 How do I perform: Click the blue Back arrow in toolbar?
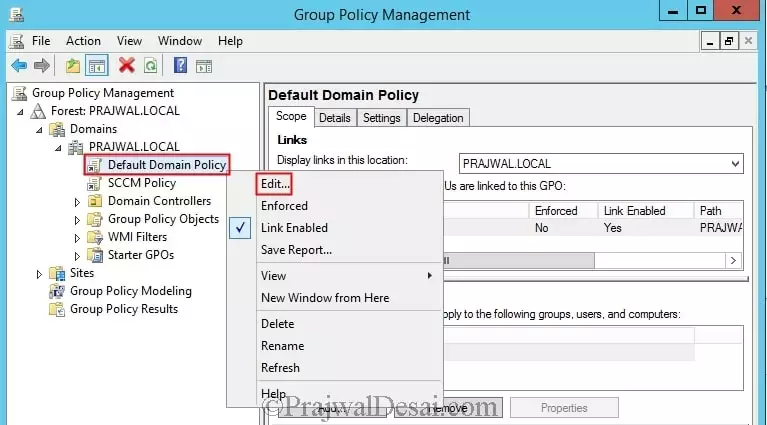pos(19,65)
